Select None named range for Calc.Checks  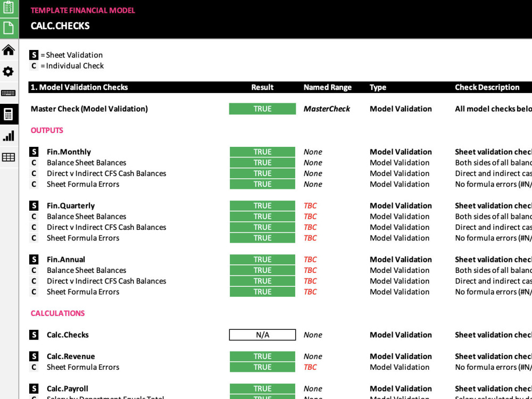[313, 335]
